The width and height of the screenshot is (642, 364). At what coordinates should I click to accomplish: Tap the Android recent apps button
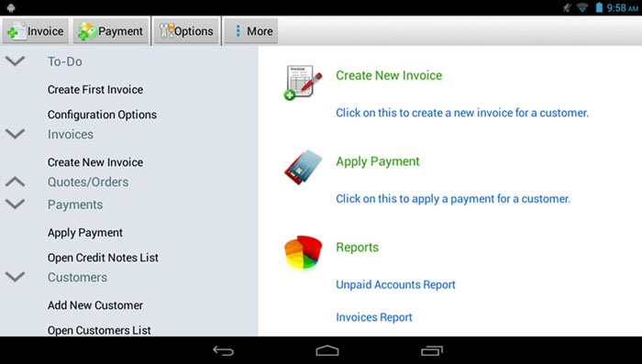pyautogui.click(x=432, y=350)
